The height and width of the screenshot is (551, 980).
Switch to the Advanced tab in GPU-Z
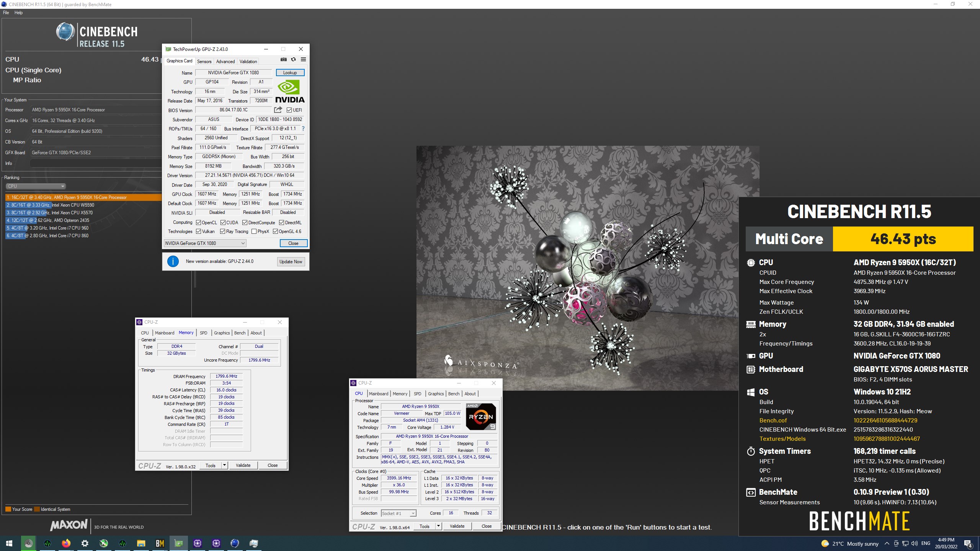click(225, 62)
